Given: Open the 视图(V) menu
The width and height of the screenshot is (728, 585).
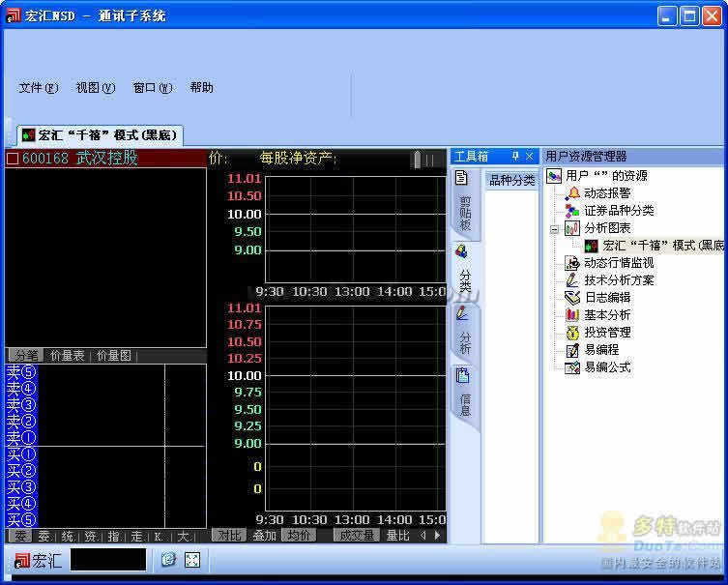Looking at the screenshot, I should click(96, 87).
